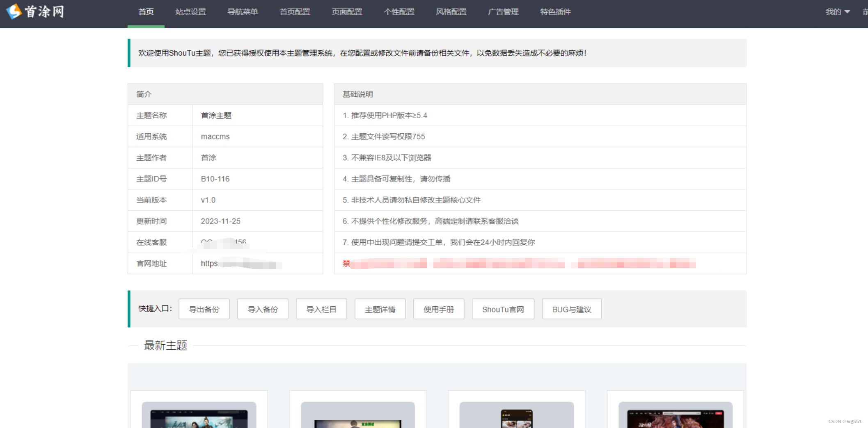Open the 广告管理 section
This screenshot has height=428, width=868.
tap(503, 12)
